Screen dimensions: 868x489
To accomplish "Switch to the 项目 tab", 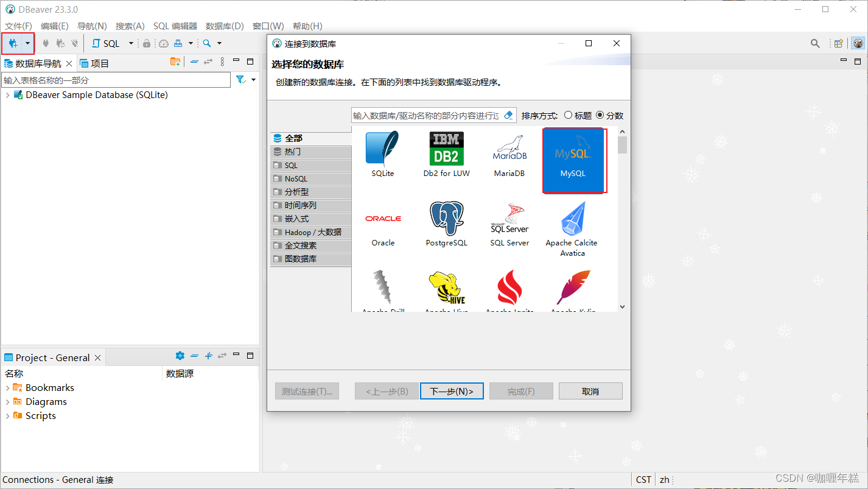I will (94, 63).
